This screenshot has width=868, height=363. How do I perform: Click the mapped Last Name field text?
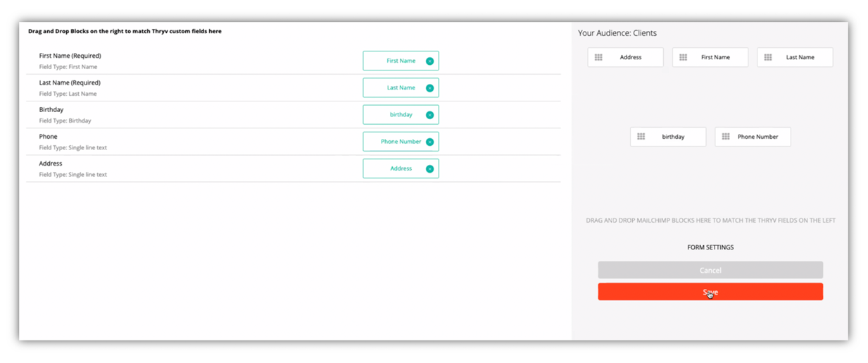401,88
